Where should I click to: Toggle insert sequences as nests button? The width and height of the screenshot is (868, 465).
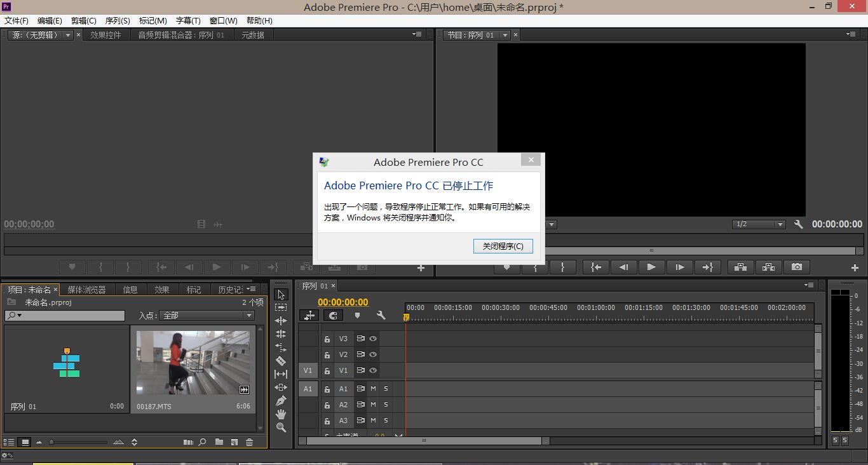click(x=309, y=315)
